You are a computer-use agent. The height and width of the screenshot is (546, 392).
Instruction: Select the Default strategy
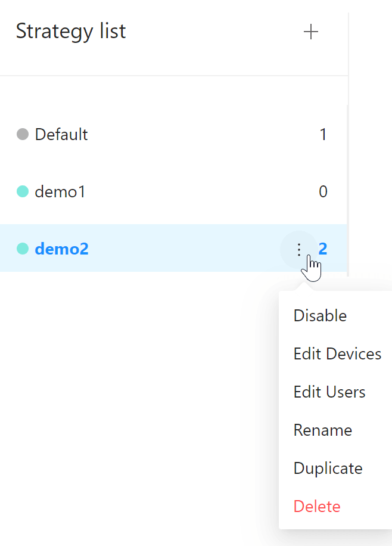(61, 135)
